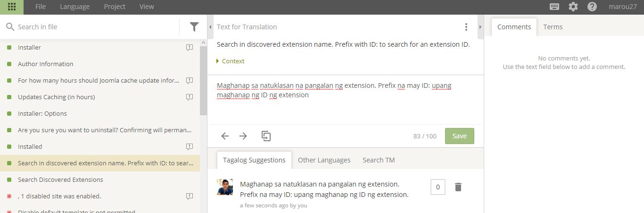Select the 1 disabled site was enabled string
Viewport: 644px width, 213px height.
[100, 196]
